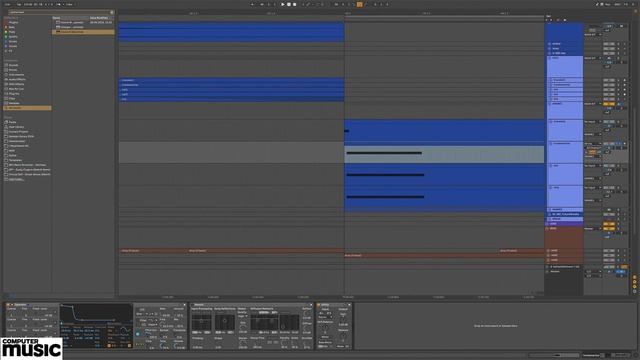Open the Clips category in browser

pos(12,98)
